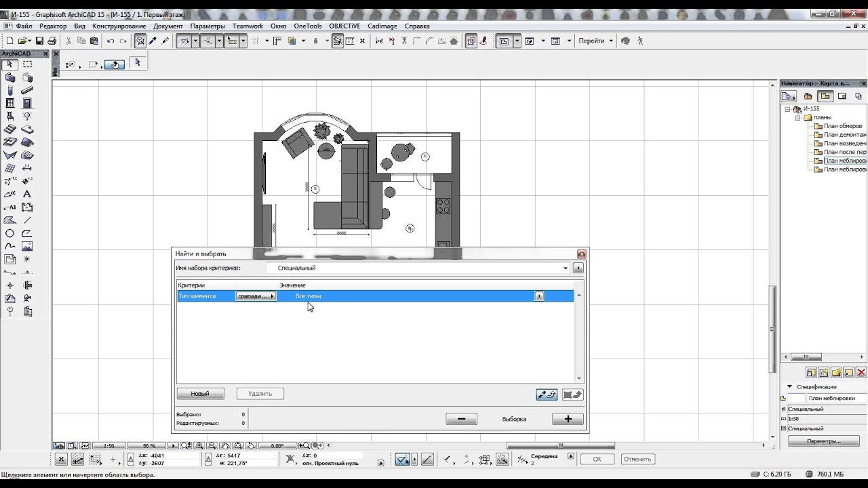Select the Circle/Arc drawing tool
Image resolution: width=868 pixels, height=488 pixels.
point(10,233)
